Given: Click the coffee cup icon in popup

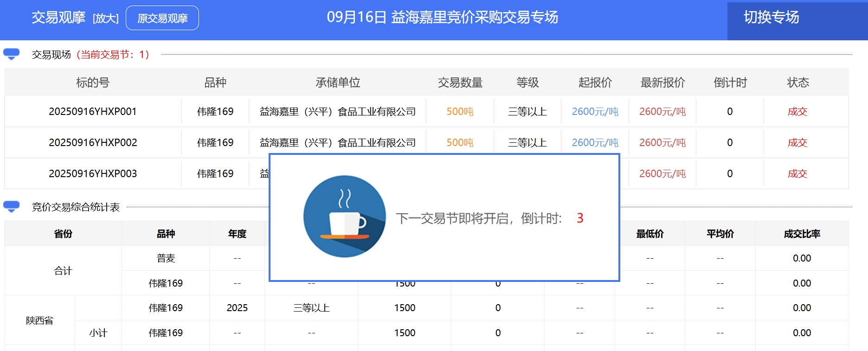Looking at the screenshot, I should (345, 217).
